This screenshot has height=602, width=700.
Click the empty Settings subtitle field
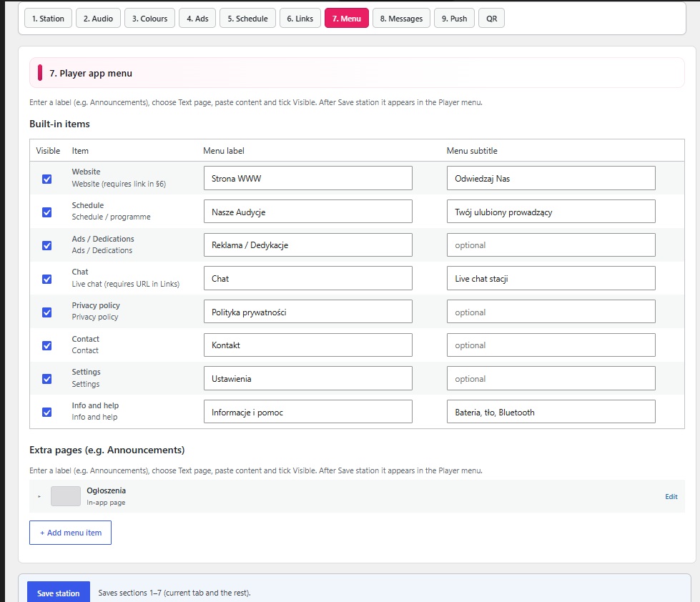click(551, 378)
